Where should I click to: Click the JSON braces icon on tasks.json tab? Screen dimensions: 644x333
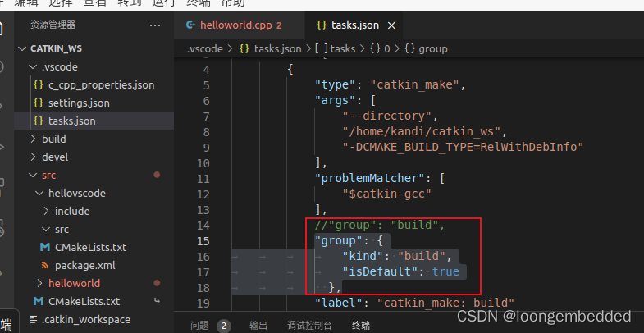click(x=321, y=25)
